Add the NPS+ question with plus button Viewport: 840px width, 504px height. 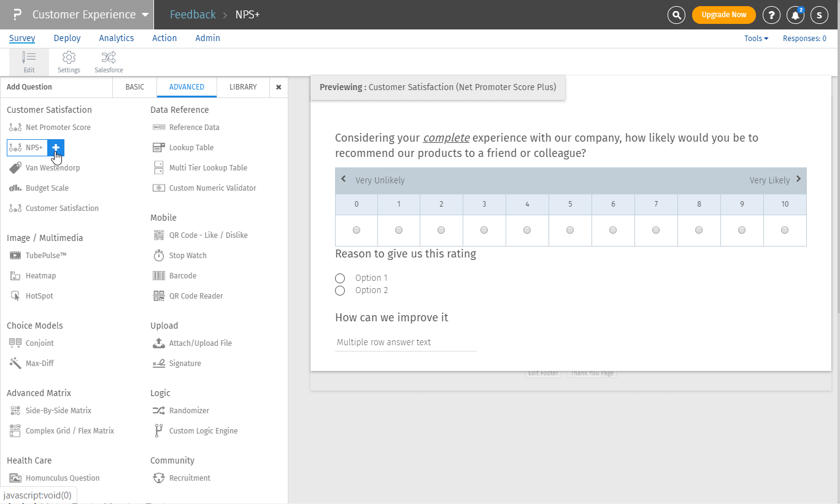[56, 148]
